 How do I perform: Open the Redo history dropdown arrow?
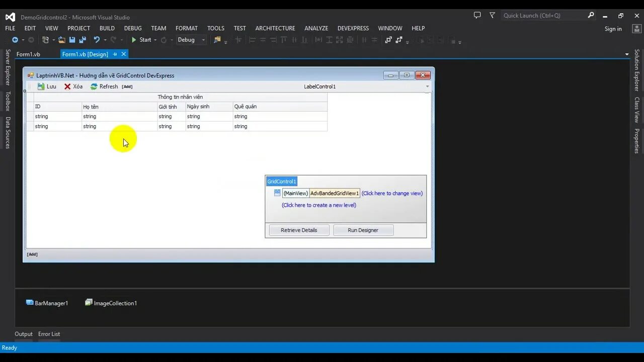tap(121, 40)
